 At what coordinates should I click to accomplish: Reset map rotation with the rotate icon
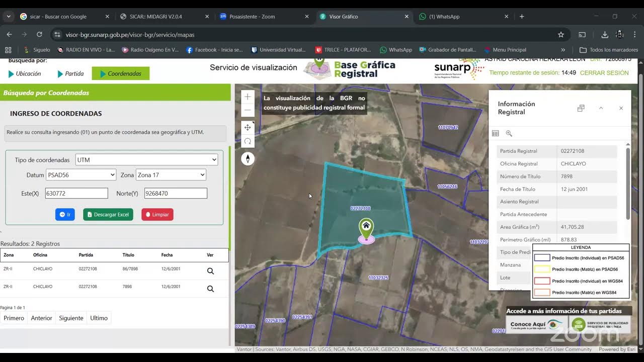point(248,141)
